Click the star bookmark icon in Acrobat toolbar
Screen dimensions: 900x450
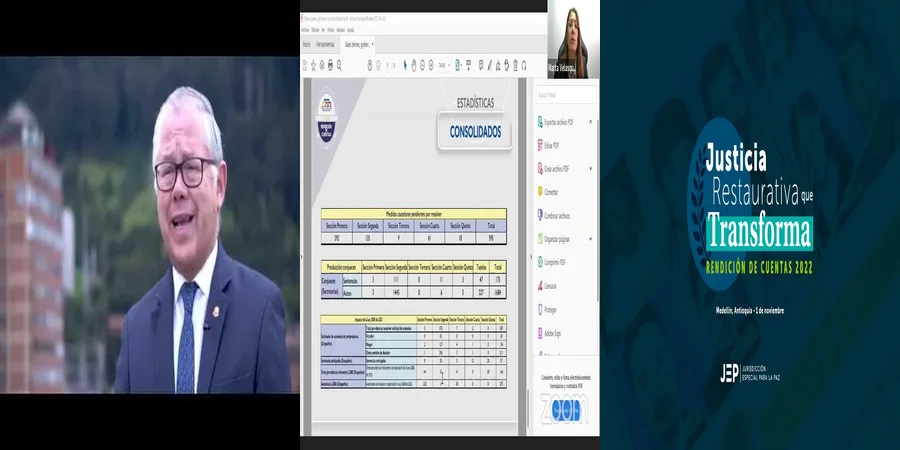pyautogui.click(x=313, y=65)
